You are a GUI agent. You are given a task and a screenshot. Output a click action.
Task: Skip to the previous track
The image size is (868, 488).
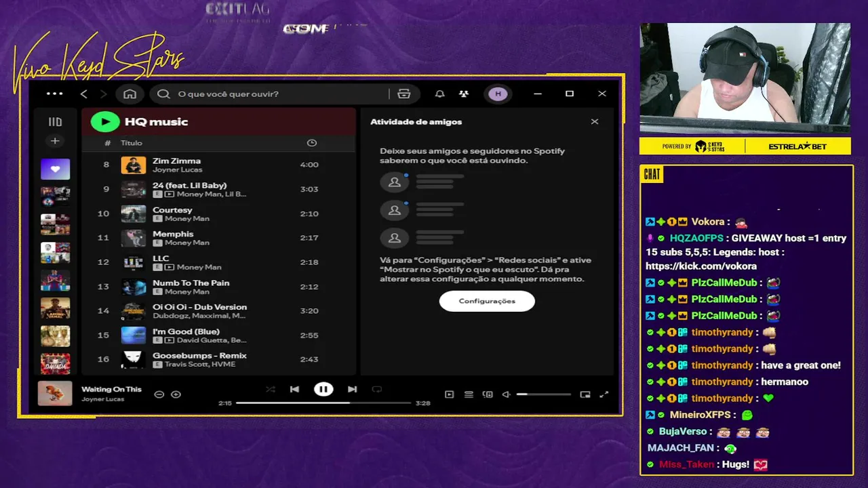tap(294, 389)
